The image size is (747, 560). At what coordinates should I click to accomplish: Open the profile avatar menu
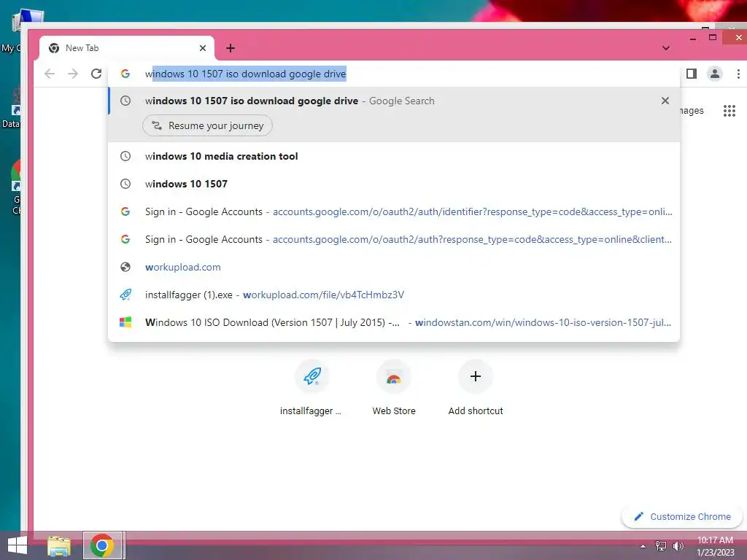pos(715,74)
